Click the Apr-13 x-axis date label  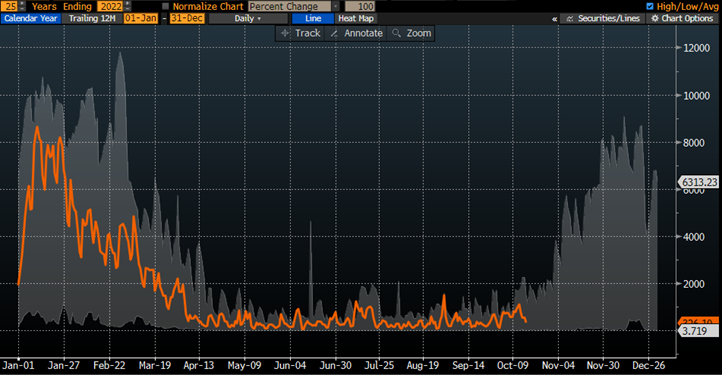coord(199,365)
